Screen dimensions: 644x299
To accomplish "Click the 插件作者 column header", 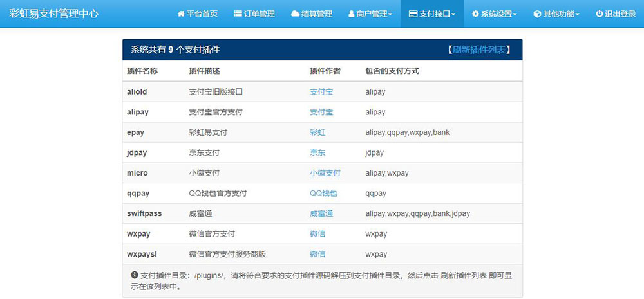I will pyautogui.click(x=325, y=71).
